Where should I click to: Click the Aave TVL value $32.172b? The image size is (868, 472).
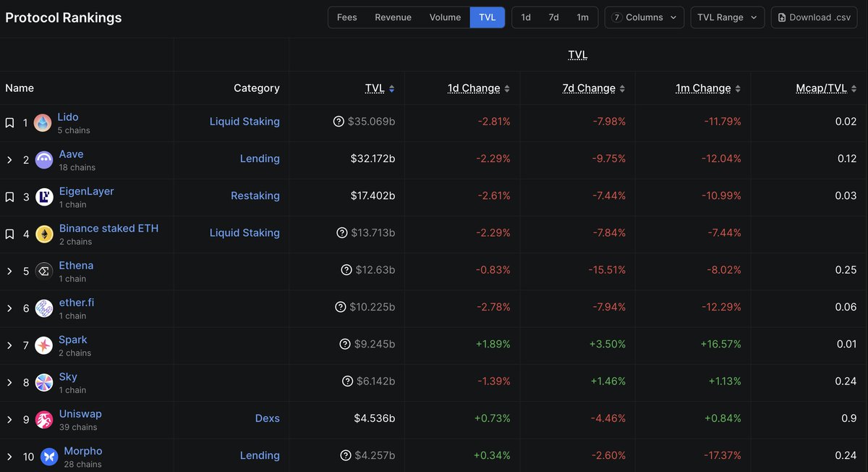(x=373, y=159)
